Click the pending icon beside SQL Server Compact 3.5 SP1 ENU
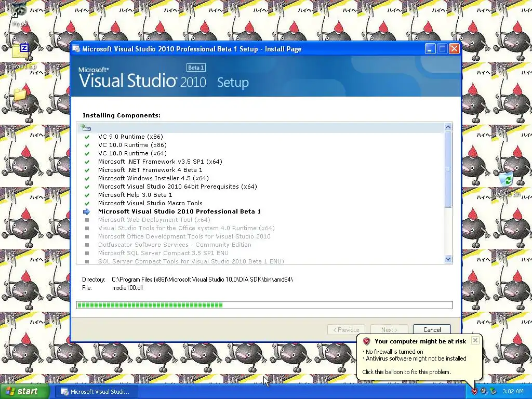This screenshot has width=532, height=399. click(x=87, y=253)
